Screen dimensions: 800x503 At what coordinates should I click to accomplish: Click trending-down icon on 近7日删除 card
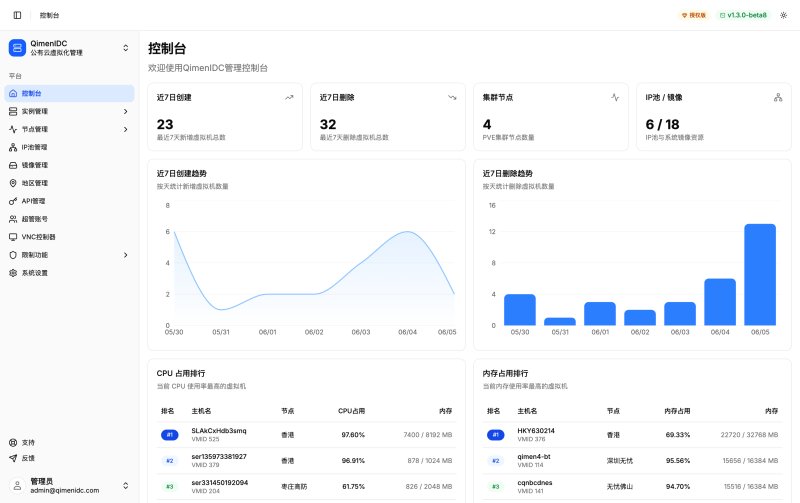point(452,97)
